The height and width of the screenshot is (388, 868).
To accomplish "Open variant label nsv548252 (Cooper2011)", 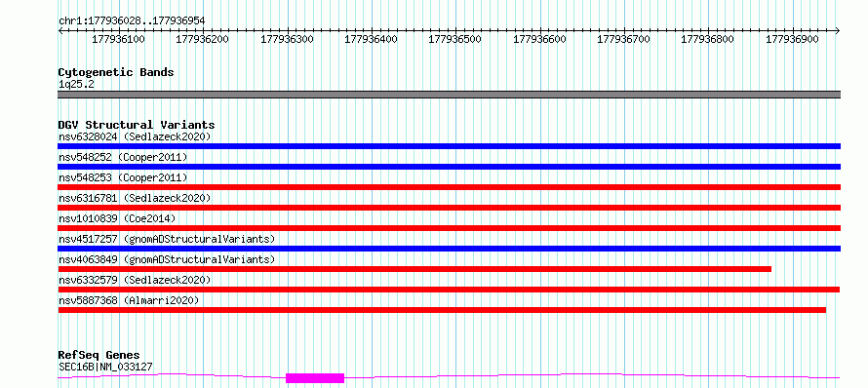I will click(x=123, y=157).
